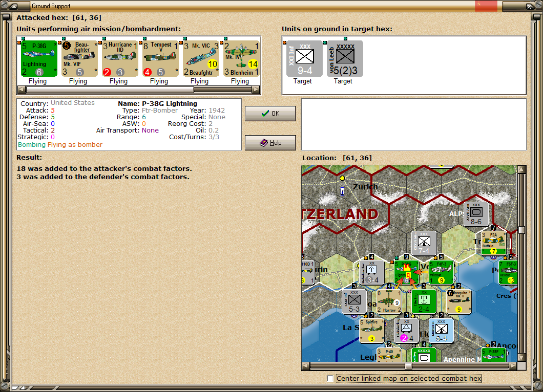Click the F4F-3 Wildcat counter on map
The width and height of the screenshot is (543, 392).
pos(441,272)
